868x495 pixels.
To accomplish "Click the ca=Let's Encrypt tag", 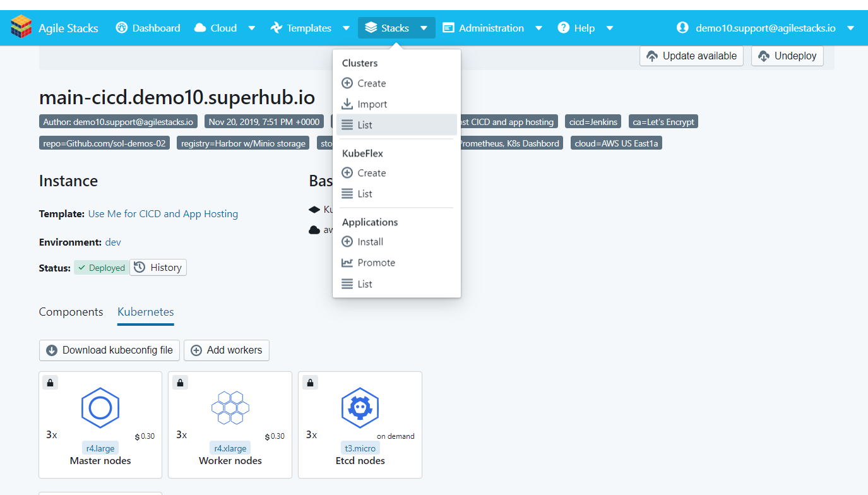I will point(663,122).
